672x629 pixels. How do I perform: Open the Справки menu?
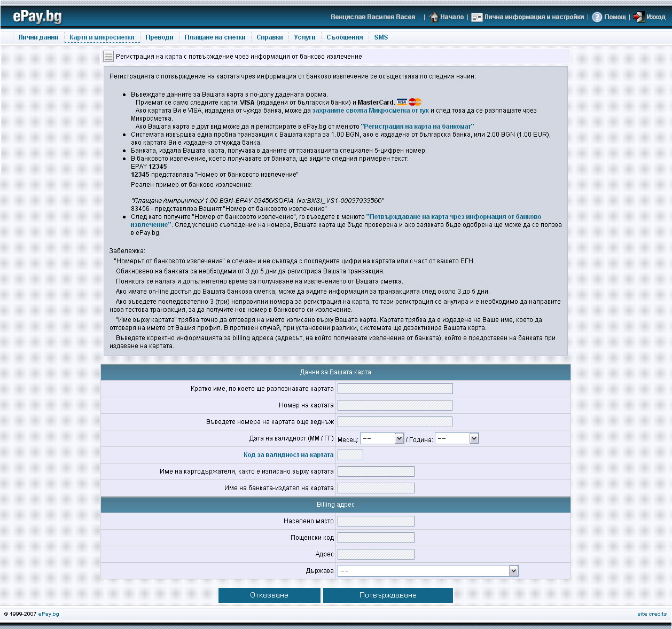270,37
